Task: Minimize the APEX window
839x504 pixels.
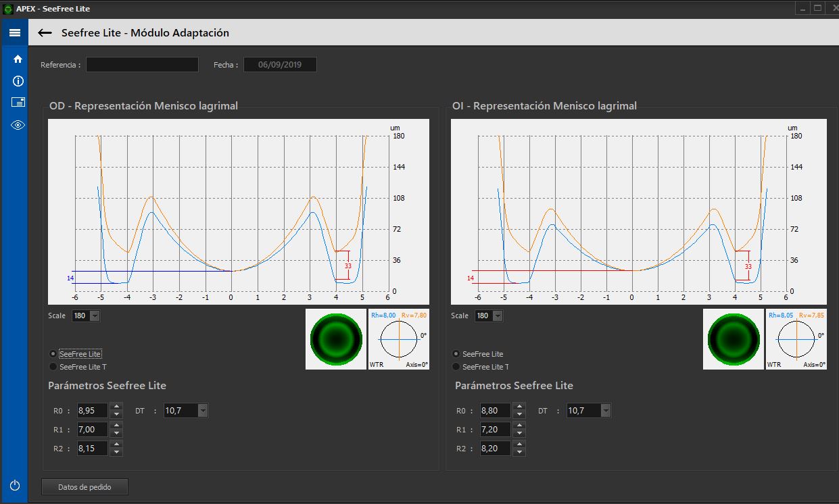Action: tap(802, 8)
